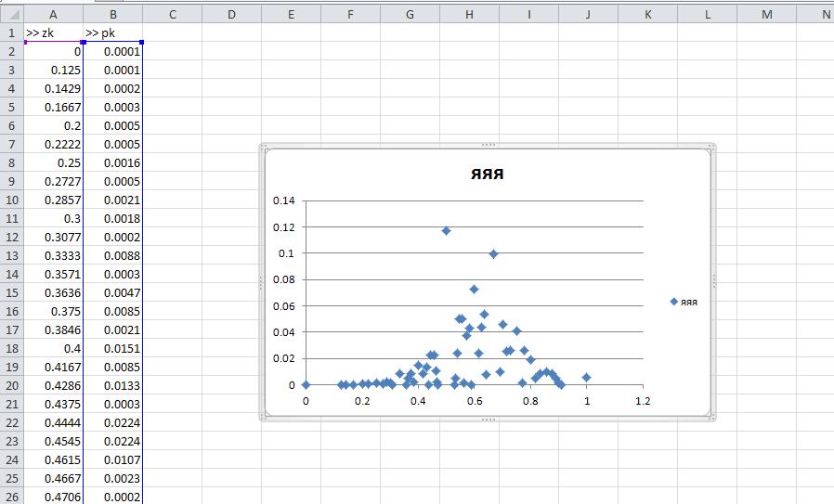
Task: Select column G header
Action: coord(410,14)
